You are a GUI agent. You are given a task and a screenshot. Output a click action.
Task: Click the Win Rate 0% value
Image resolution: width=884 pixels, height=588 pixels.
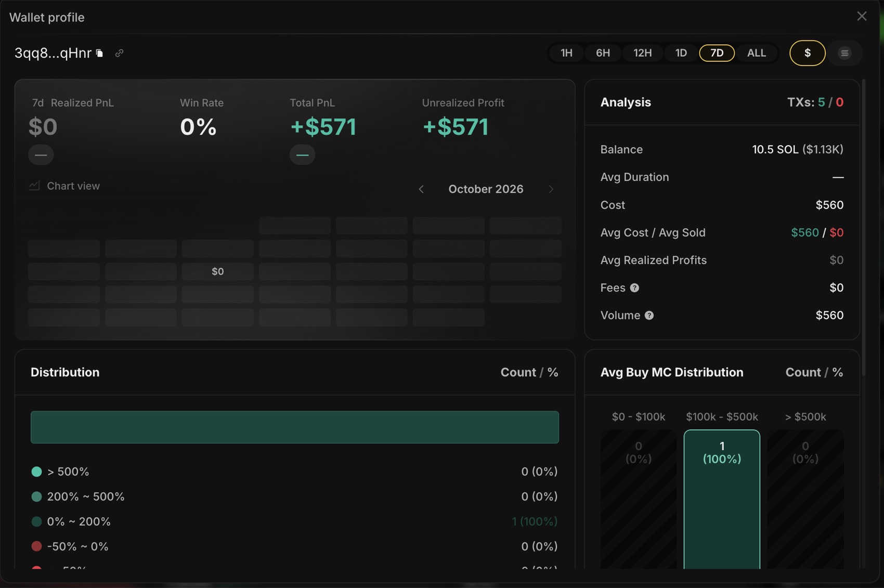pos(198,127)
